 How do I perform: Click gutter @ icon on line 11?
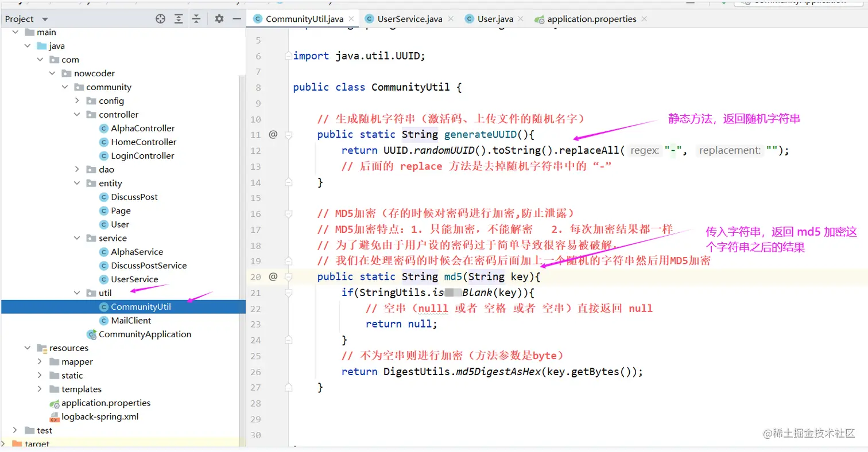tap(273, 134)
